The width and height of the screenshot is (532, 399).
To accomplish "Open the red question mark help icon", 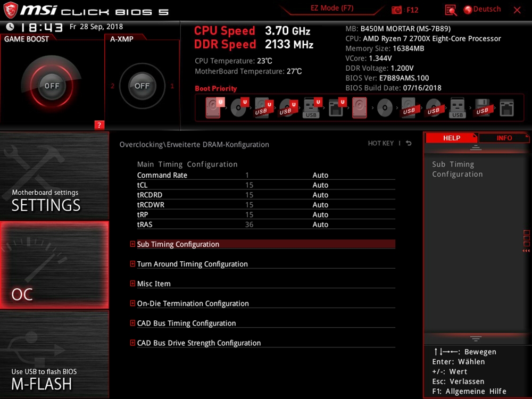I will click(x=99, y=125).
